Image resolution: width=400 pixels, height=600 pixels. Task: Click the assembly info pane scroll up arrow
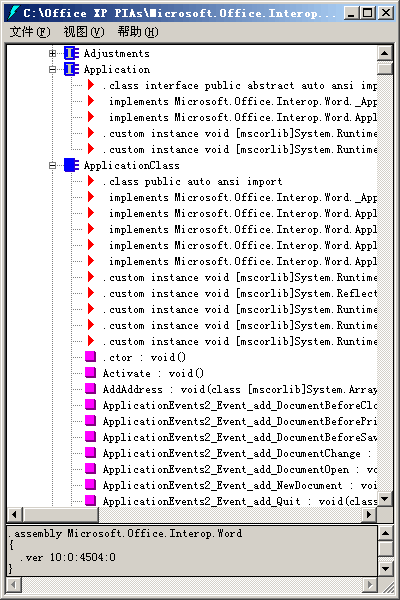(x=385, y=533)
